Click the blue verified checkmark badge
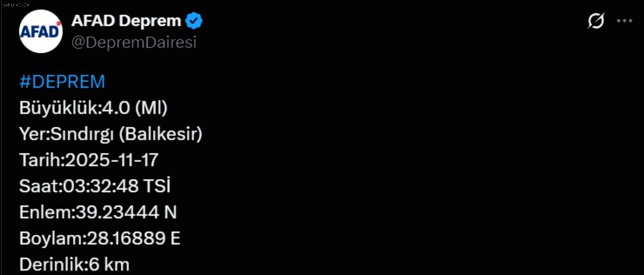This screenshot has width=644, height=275. tap(194, 21)
